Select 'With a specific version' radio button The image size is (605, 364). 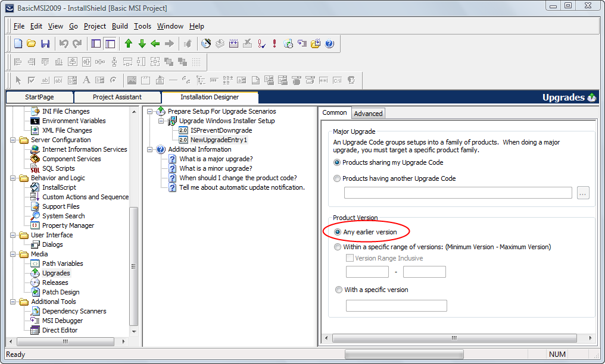pyautogui.click(x=338, y=290)
